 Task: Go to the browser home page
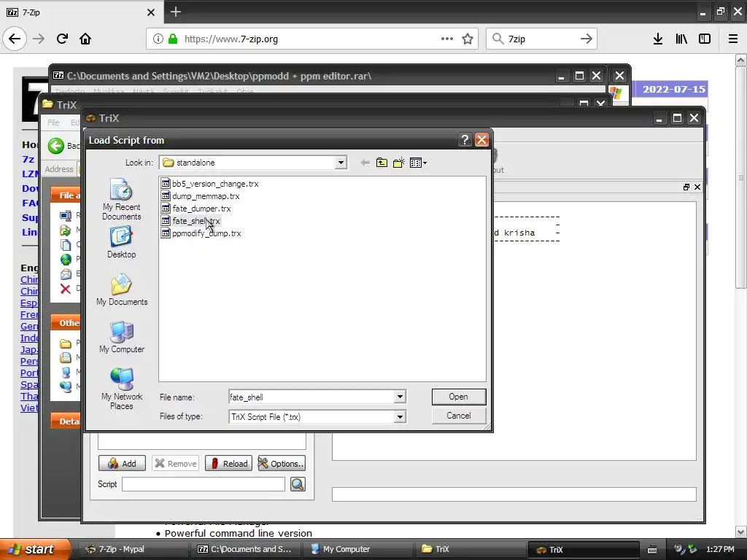[85, 39]
